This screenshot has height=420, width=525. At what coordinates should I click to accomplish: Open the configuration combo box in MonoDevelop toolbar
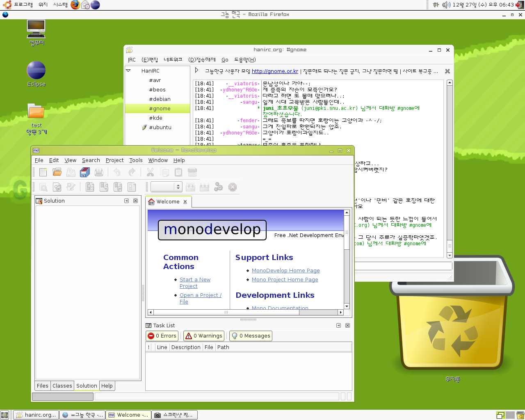(x=166, y=187)
